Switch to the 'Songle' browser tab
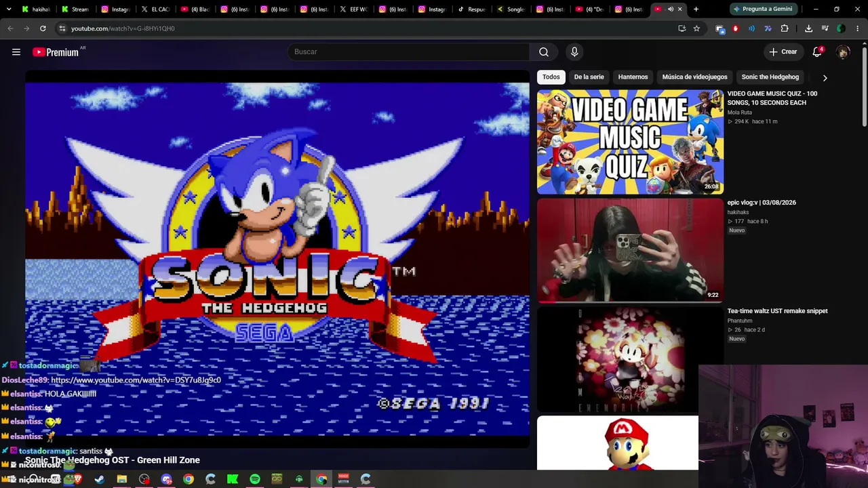This screenshot has height=488, width=868. point(511,9)
